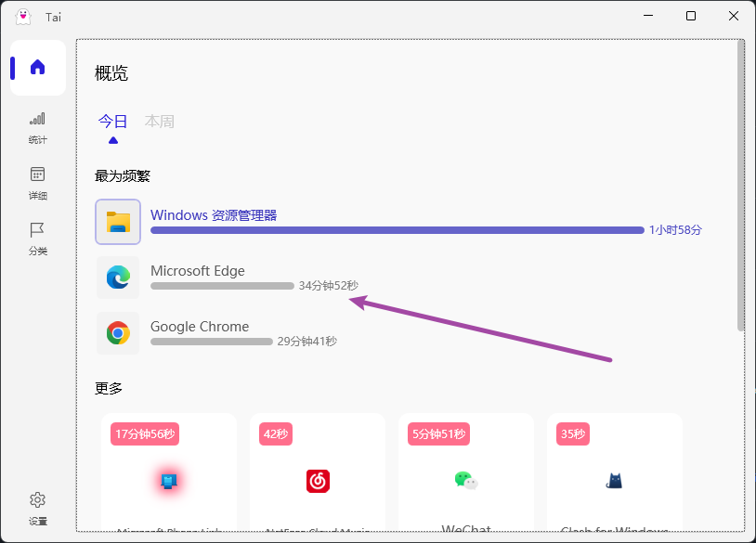Click the Microsoft Edge icon
Screen dimensions: 756x543
pyautogui.click(x=118, y=278)
